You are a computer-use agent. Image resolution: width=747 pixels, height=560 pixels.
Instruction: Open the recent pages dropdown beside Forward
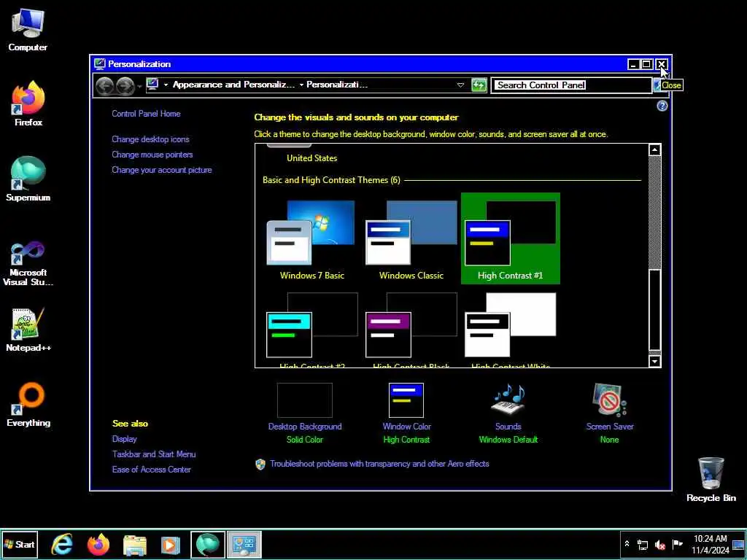coord(139,86)
